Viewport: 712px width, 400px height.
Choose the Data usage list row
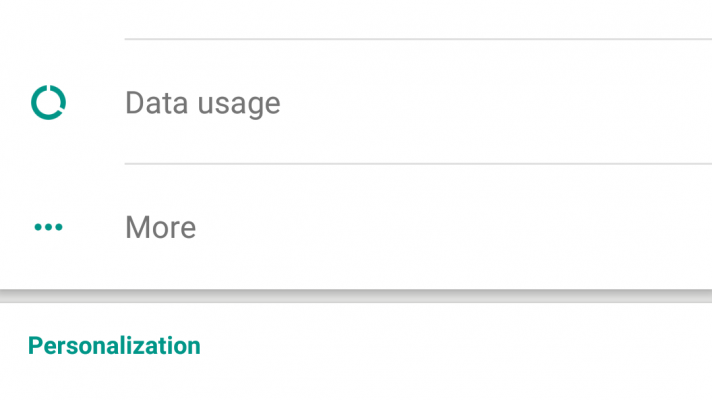pos(400,102)
